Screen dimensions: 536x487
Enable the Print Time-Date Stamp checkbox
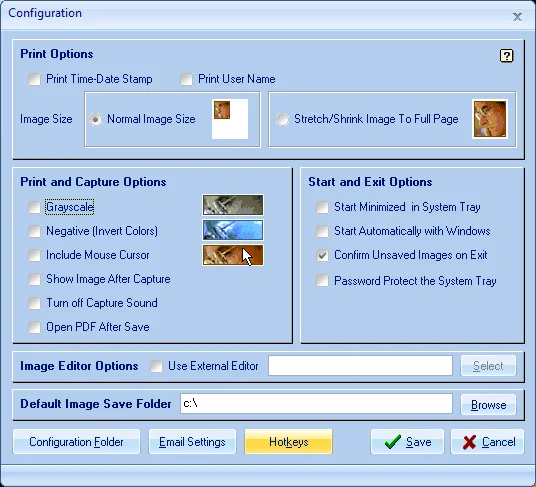(x=35, y=79)
